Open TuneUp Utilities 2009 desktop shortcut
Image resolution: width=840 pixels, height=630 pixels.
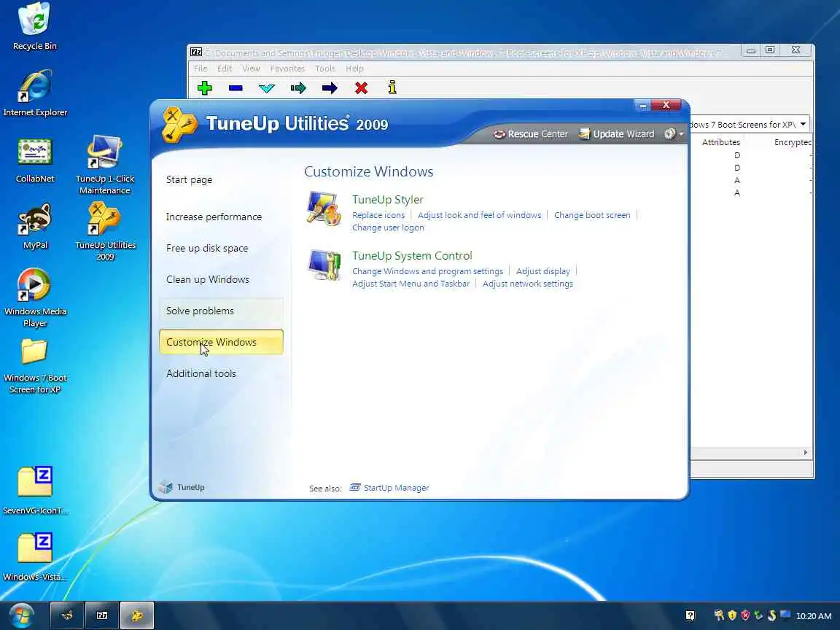pyautogui.click(x=105, y=231)
